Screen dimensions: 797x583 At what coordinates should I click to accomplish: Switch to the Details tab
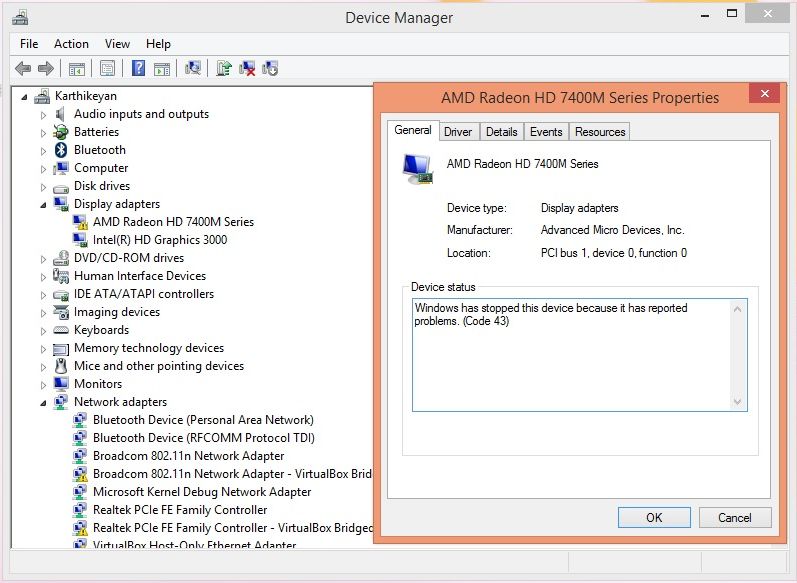(x=502, y=132)
